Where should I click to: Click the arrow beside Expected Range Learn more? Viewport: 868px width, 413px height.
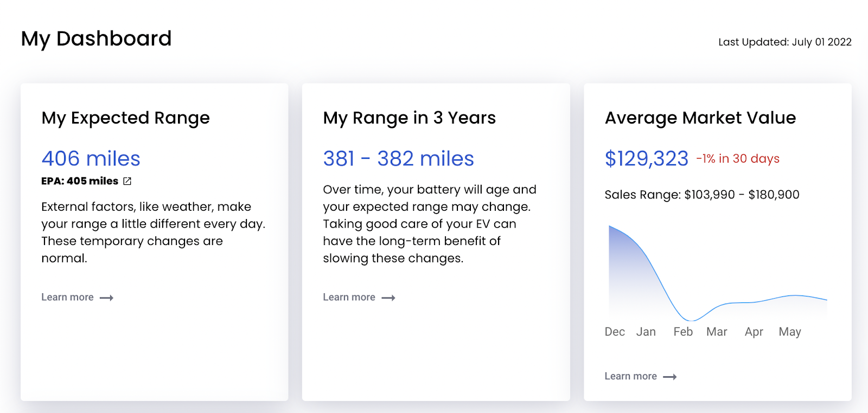click(x=107, y=298)
